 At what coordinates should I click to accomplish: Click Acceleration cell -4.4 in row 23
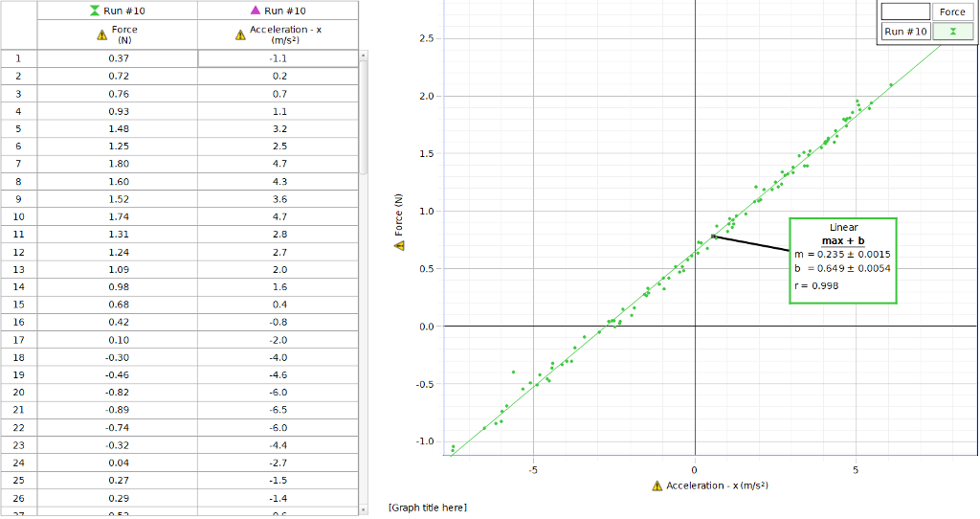[x=278, y=445]
